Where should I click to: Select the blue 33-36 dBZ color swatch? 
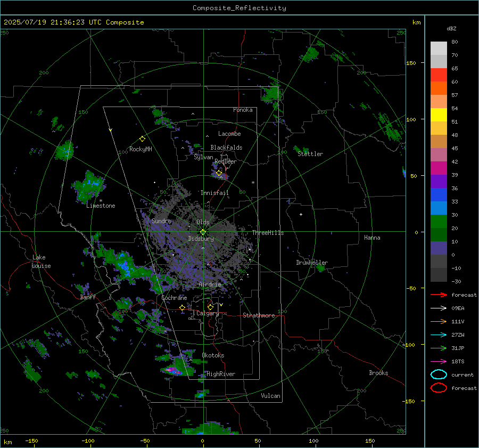[x=439, y=194]
